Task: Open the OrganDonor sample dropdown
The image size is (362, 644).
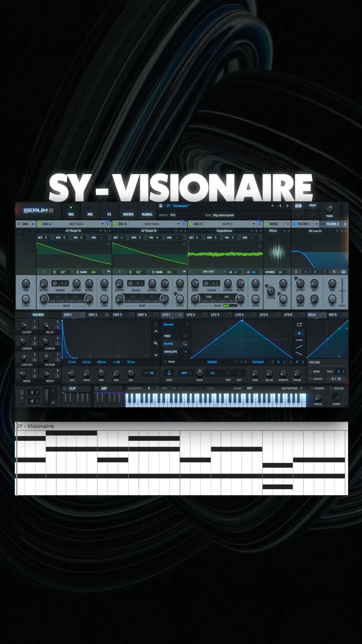Action: click(x=252, y=231)
